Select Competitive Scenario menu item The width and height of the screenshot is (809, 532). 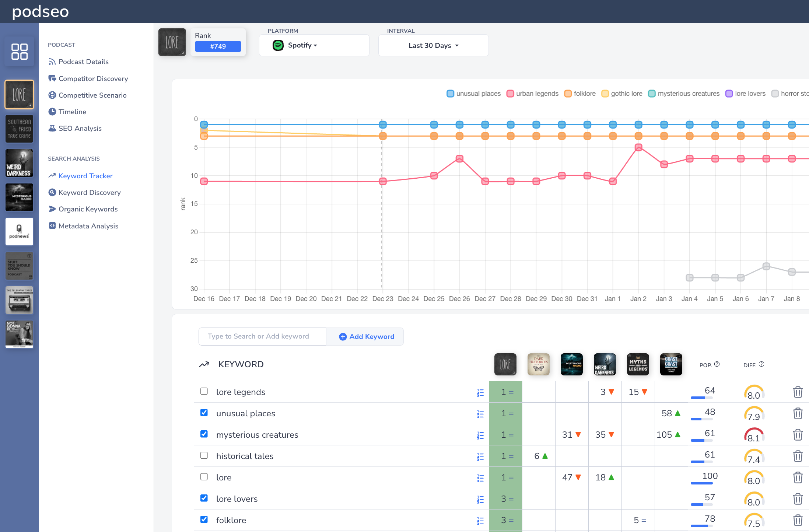92,95
